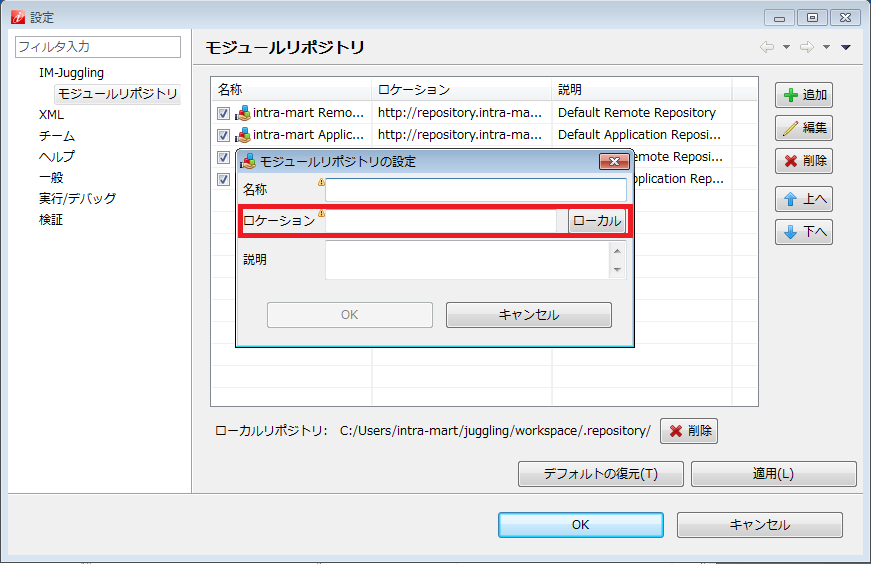Select IM-Juggling in the settings tree
Viewport: 871px width, 564px height.
71,73
